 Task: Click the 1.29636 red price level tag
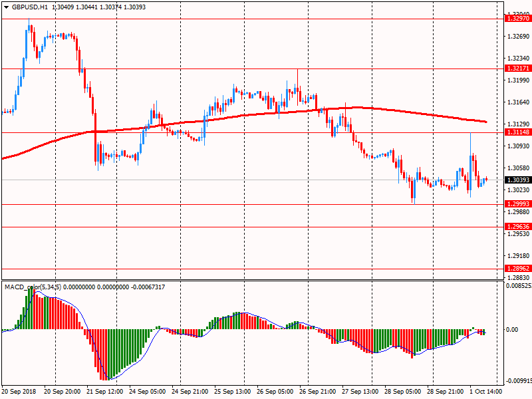(x=517, y=227)
